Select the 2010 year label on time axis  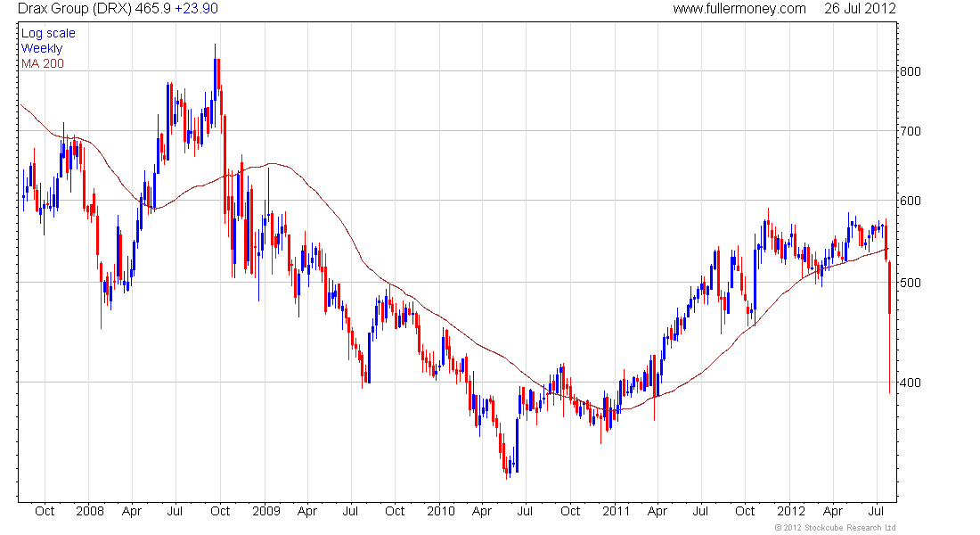[441, 511]
